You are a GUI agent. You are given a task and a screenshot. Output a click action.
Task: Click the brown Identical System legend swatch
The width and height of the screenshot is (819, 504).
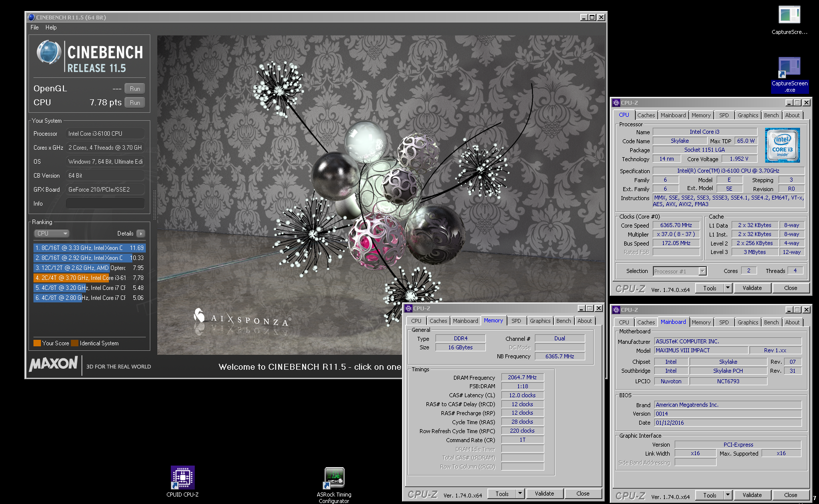[x=75, y=343]
